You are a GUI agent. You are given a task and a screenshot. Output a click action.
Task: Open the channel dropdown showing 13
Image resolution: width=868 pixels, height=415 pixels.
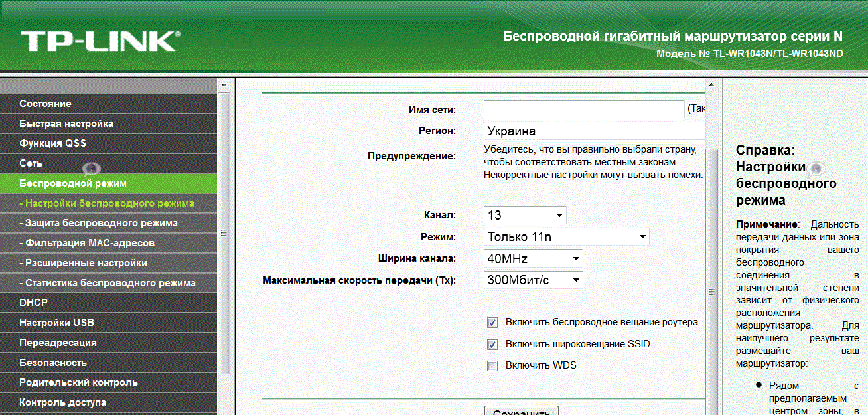[x=526, y=216]
